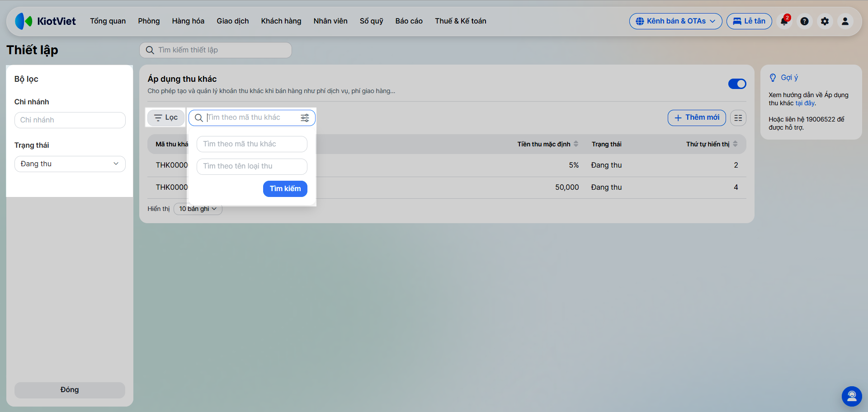Click magnifier icon in Tìm kiếm thiết lập
Viewport: 868px width, 412px height.
point(150,50)
